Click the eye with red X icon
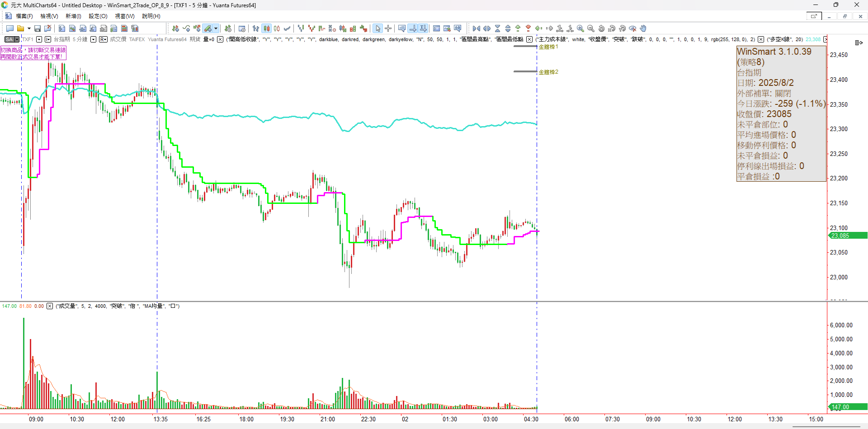The width and height of the screenshot is (868, 429). (x=632, y=28)
